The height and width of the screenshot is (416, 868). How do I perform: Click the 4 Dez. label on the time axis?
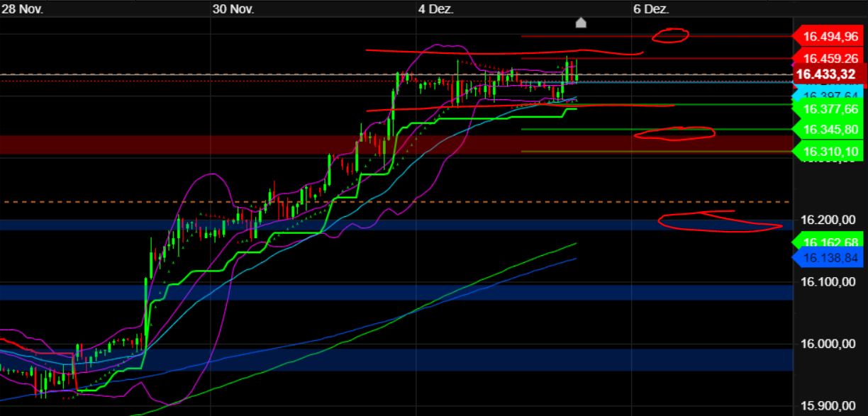436,10
